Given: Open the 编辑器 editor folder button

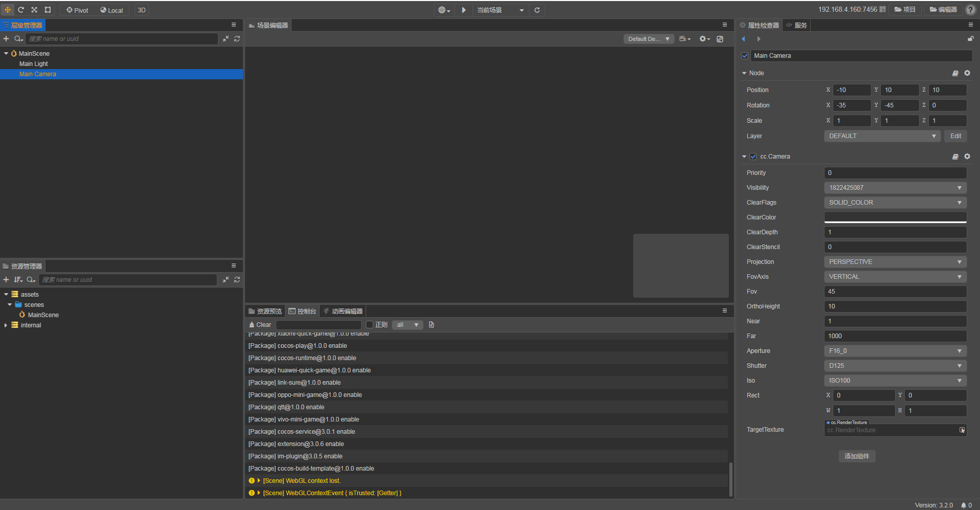Looking at the screenshot, I should (943, 10).
